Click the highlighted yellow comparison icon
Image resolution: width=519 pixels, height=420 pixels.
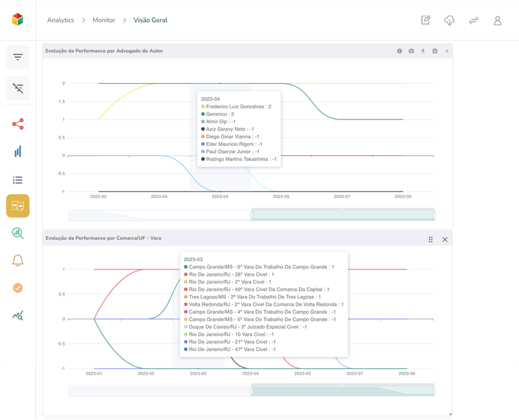(18, 206)
